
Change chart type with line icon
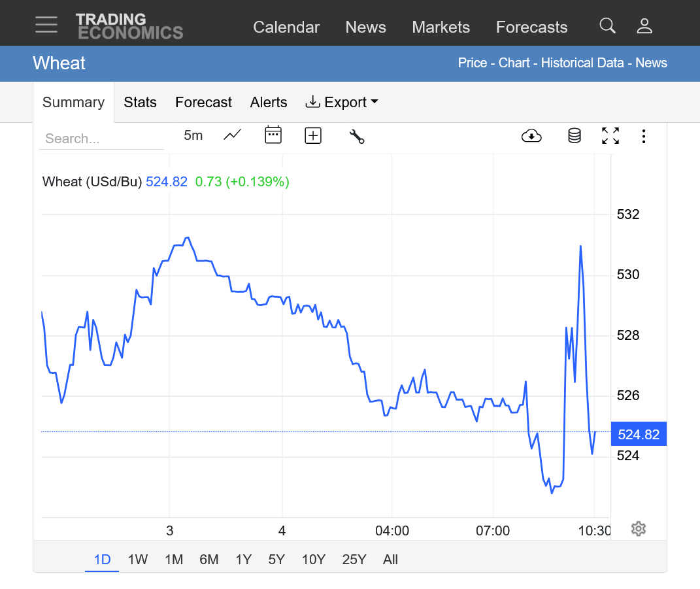232,135
